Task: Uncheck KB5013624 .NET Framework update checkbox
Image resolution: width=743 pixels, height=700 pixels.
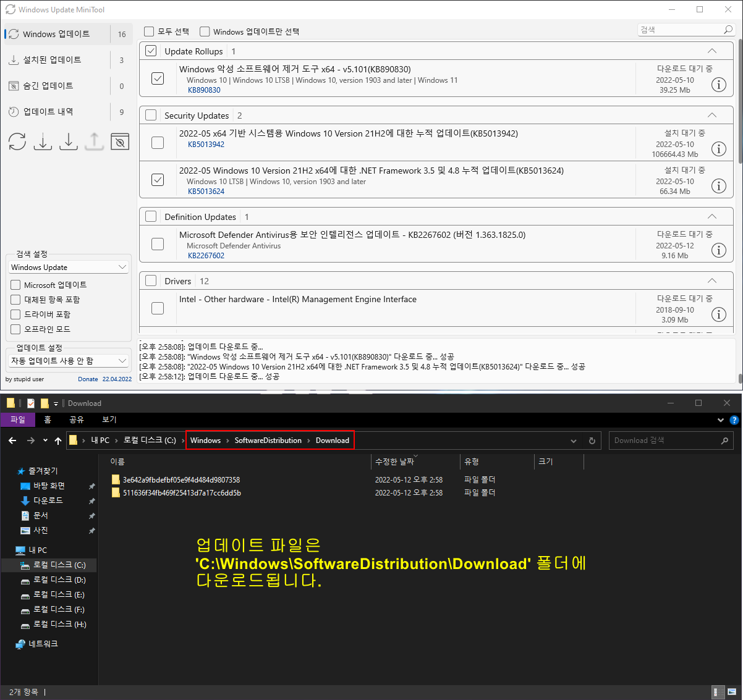Action: [x=158, y=180]
